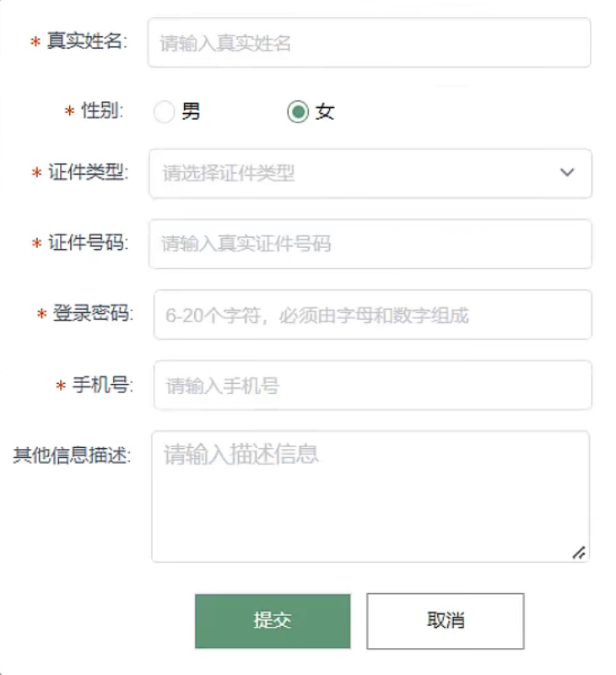Screen dimensions: 616x675
Task: Click the 真实姓名 input field
Action: tap(369, 43)
